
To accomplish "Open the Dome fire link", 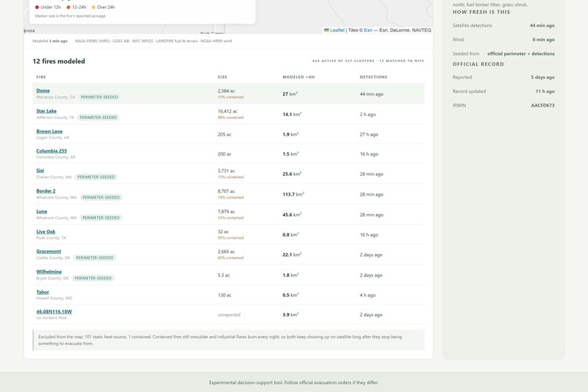I will click(x=43, y=91).
